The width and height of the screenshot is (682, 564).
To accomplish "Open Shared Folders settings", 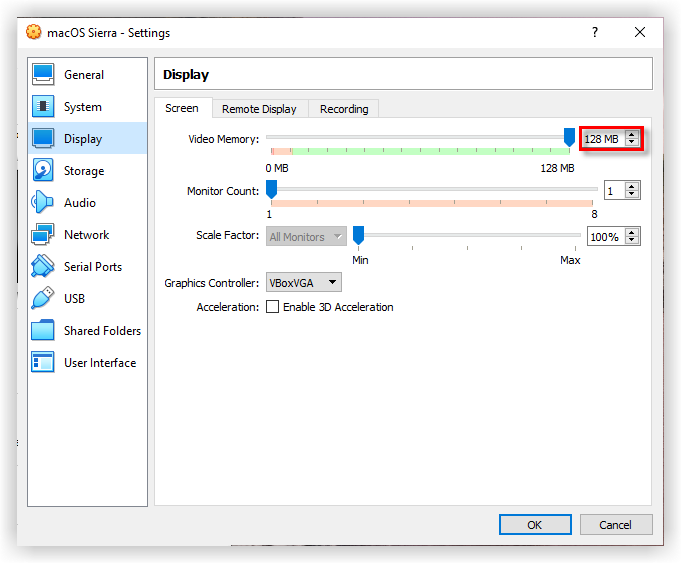I will (87, 330).
